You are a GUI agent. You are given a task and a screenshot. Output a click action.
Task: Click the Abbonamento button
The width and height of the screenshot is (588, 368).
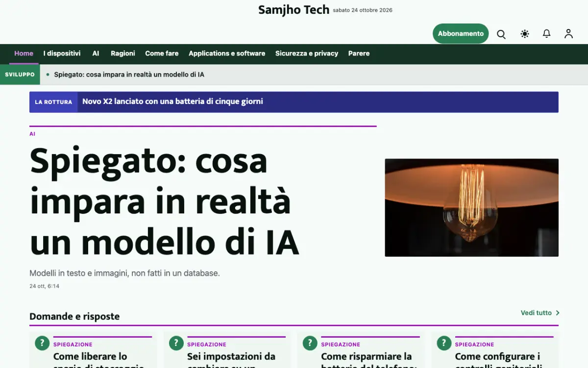(x=461, y=34)
